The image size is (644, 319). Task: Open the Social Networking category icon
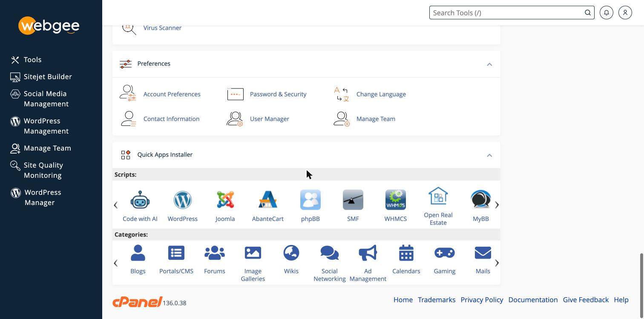(x=330, y=253)
